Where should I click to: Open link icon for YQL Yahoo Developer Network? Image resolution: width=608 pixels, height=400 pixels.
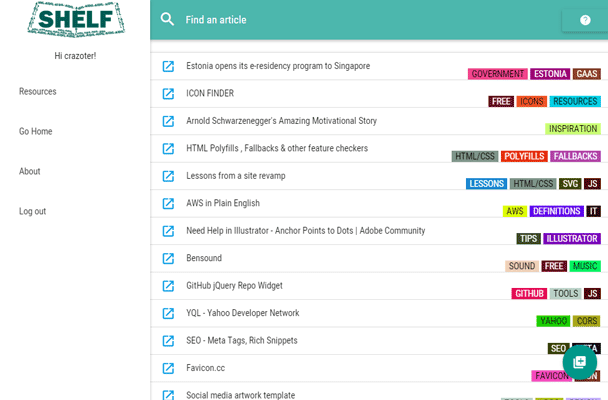click(x=168, y=314)
